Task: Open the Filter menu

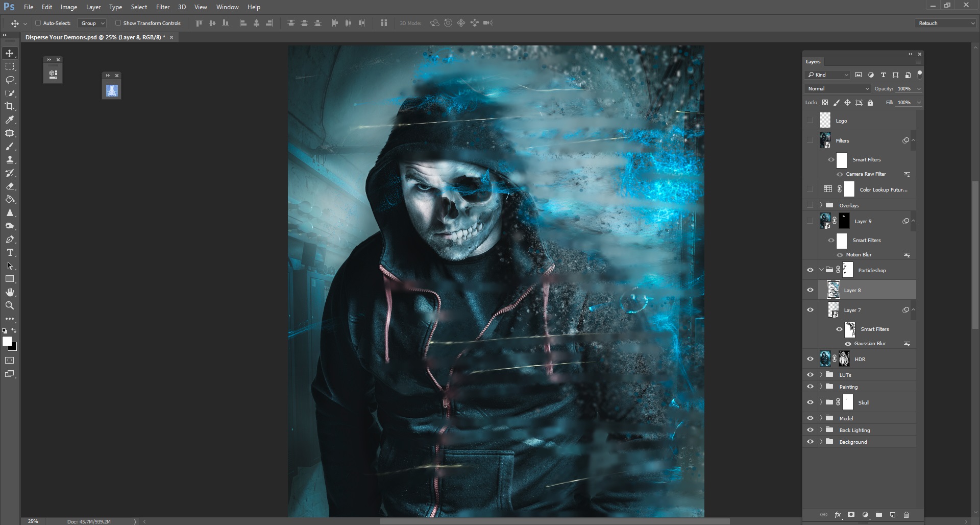Action: tap(162, 7)
